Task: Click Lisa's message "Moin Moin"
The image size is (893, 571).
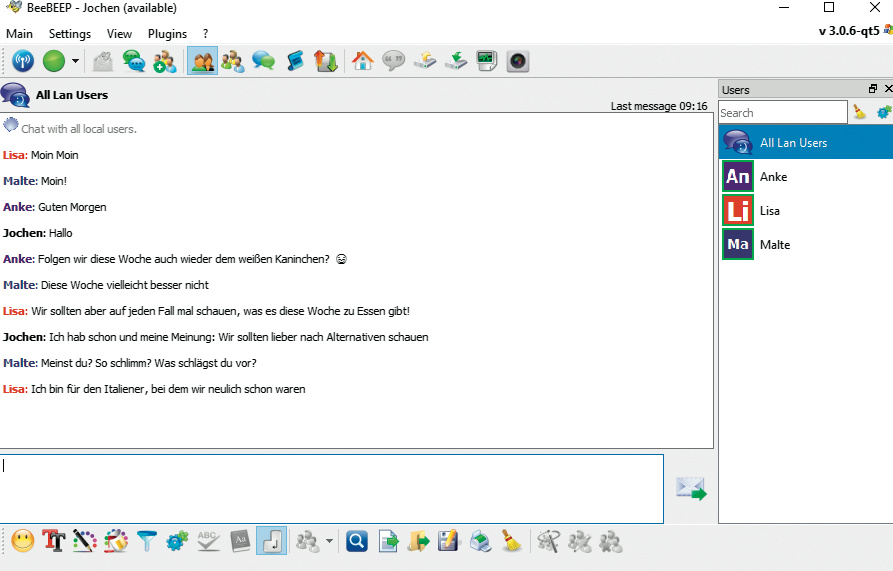Action: point(55,155)
